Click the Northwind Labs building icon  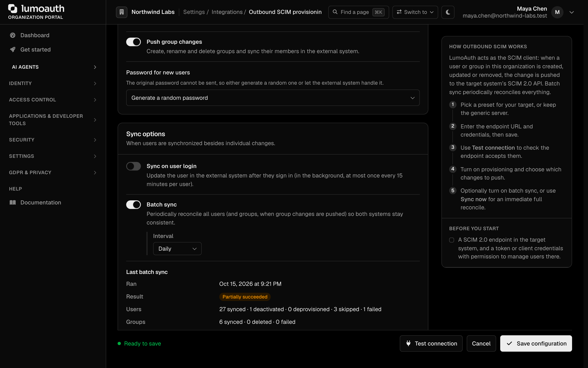coord(122,12)
